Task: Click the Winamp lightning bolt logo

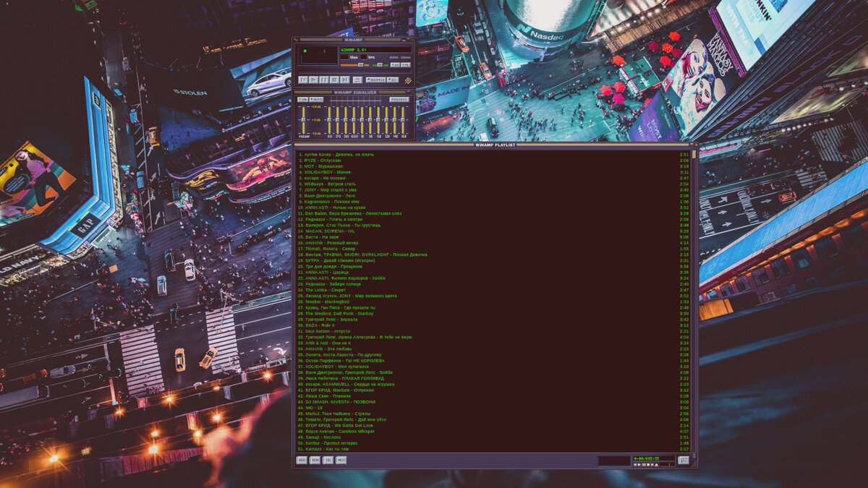Action: click(408, 81)
